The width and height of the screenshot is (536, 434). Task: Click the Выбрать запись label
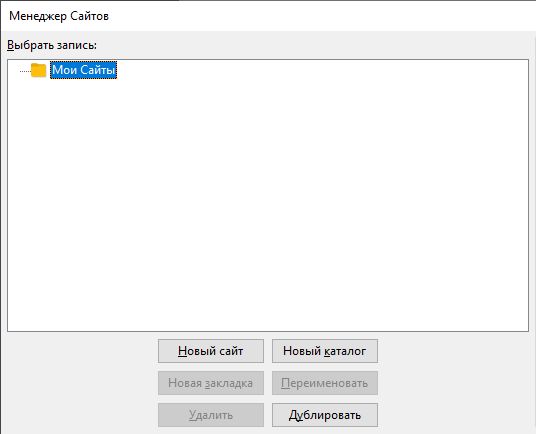pyautogui.click(x=52, y=45)
